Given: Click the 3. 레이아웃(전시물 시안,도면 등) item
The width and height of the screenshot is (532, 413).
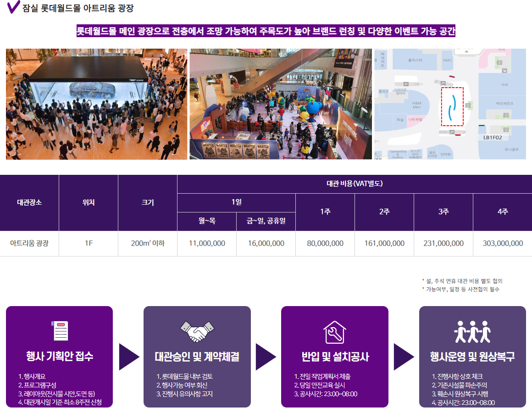Looking at the screenshot, I should (57, 394).
